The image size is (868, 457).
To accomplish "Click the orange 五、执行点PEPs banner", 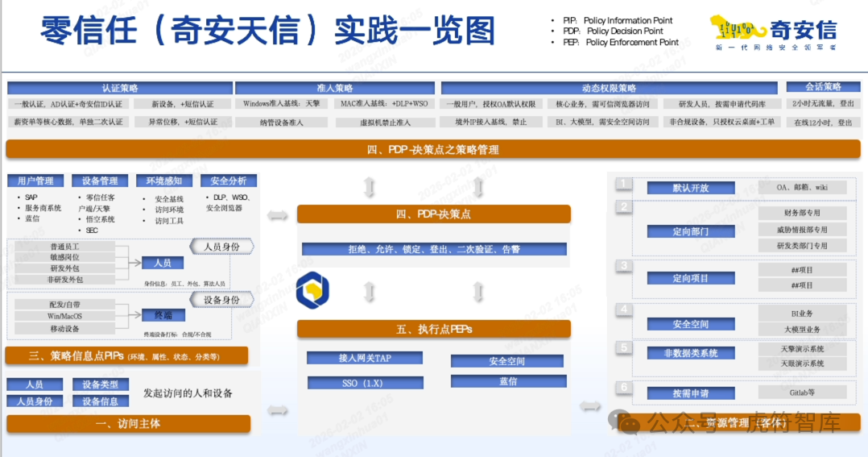I will pyautogui.click(x=434, y=329).
